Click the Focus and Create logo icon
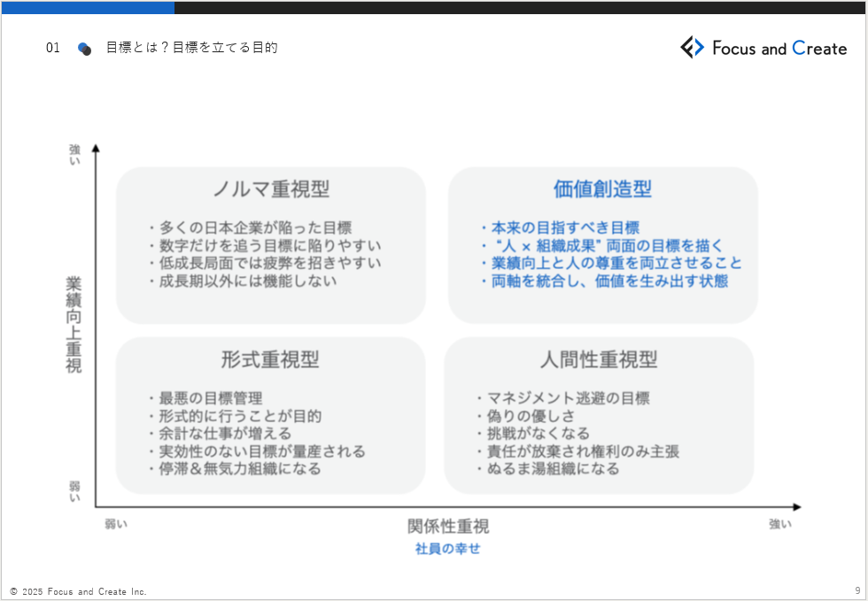Image resolution: width=868 pixels, height=601 pixels. pyautogui.click(x=692, y=48)
